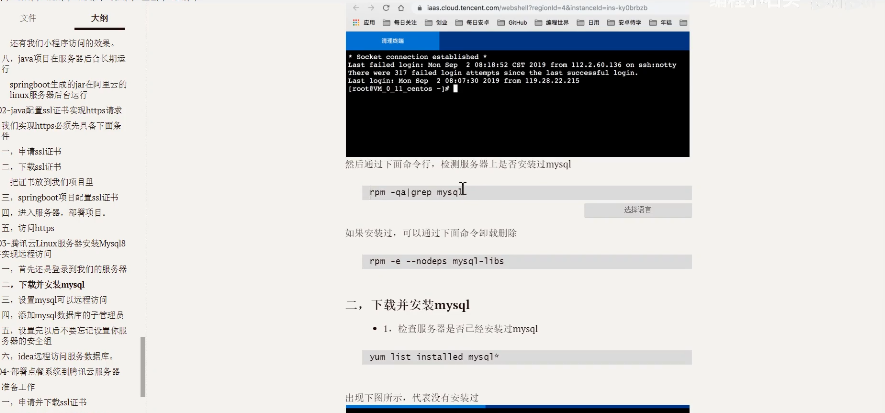The image size is (885, 413).
Task: Select bold outline item '二，下载并安装mysql'
Action: (x=43, y=285)
